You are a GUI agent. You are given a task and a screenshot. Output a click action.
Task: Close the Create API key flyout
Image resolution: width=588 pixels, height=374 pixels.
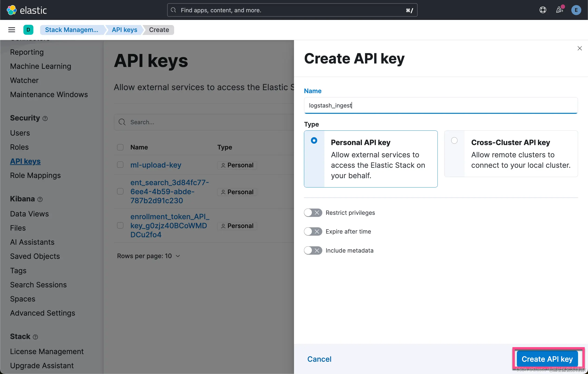coord(579,48)
